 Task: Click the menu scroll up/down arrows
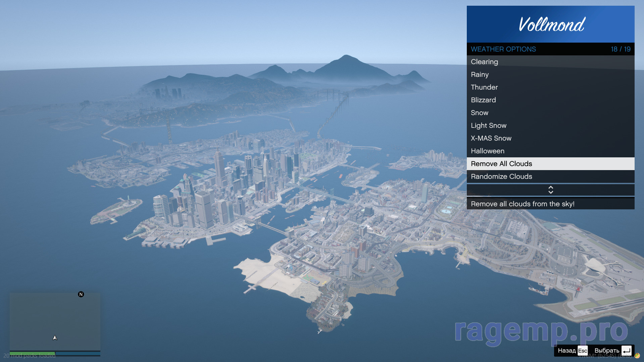(x=550, y=190)
